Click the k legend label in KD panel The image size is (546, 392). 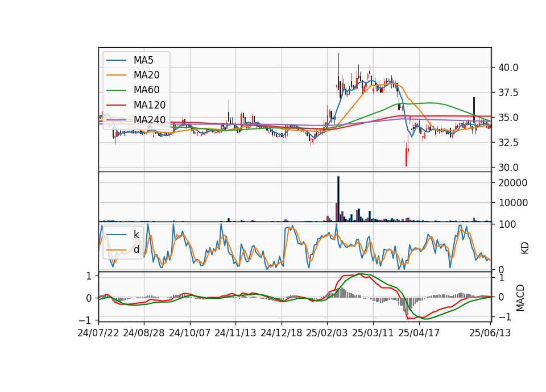(x=136, y=235)
